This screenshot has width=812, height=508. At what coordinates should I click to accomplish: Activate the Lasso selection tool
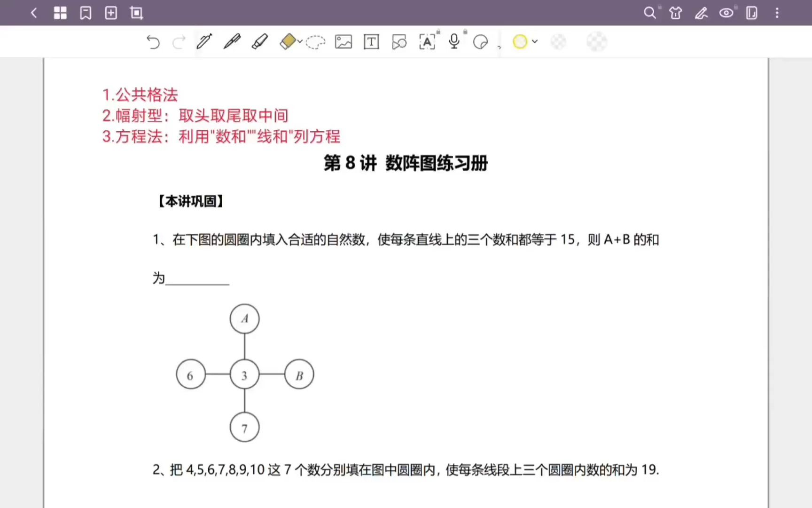tap(315, 42)
